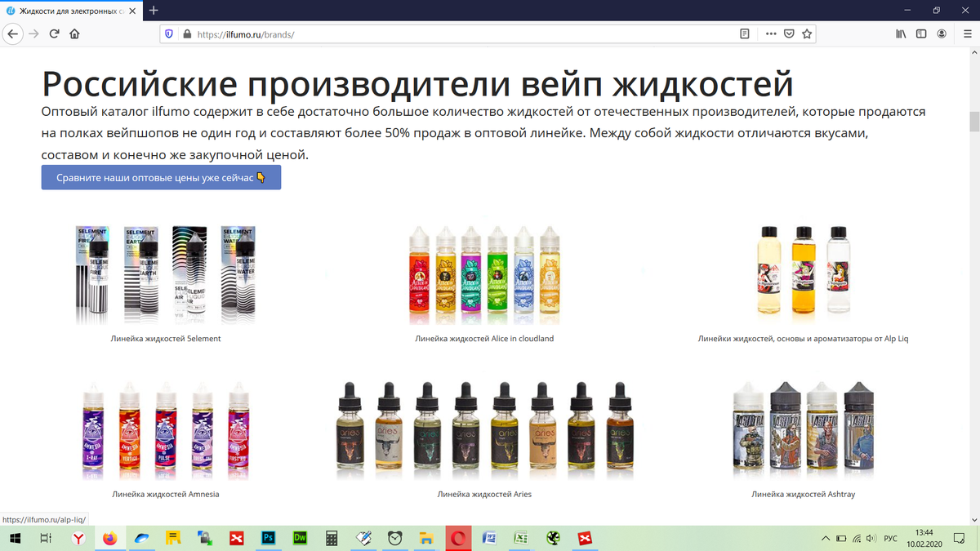The image size is (980, 551).
Task: Open Word from the taskbar
Action: coord(489,538)
